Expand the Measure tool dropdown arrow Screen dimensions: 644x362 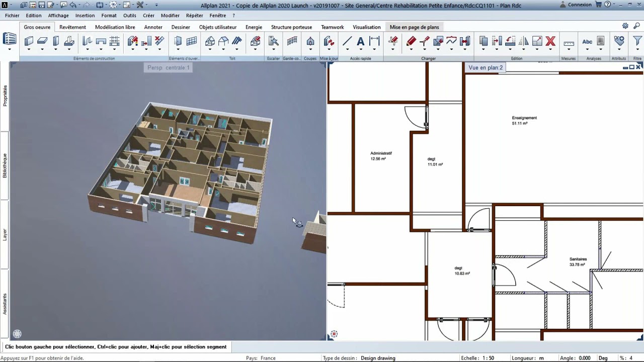click(569, 49)
